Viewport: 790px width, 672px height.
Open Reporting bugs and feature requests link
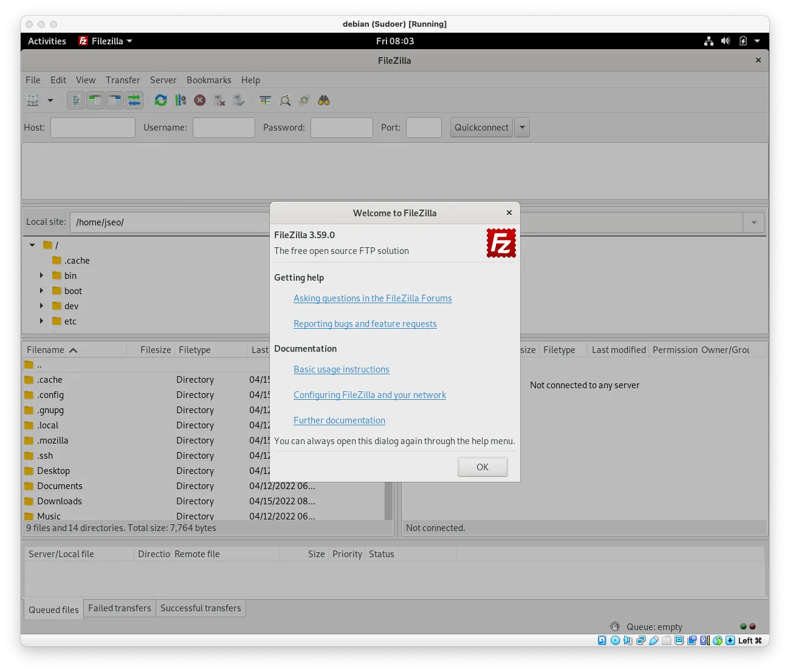(365, 324)
